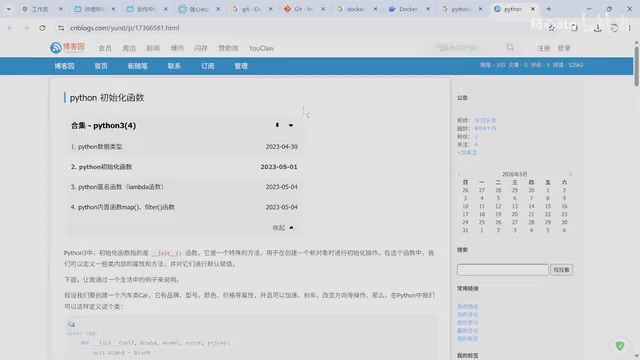Image resolution: width=640 pixels, height=360 pixels.
Task: Click the search magnifier icon in header
Action: 510,48
